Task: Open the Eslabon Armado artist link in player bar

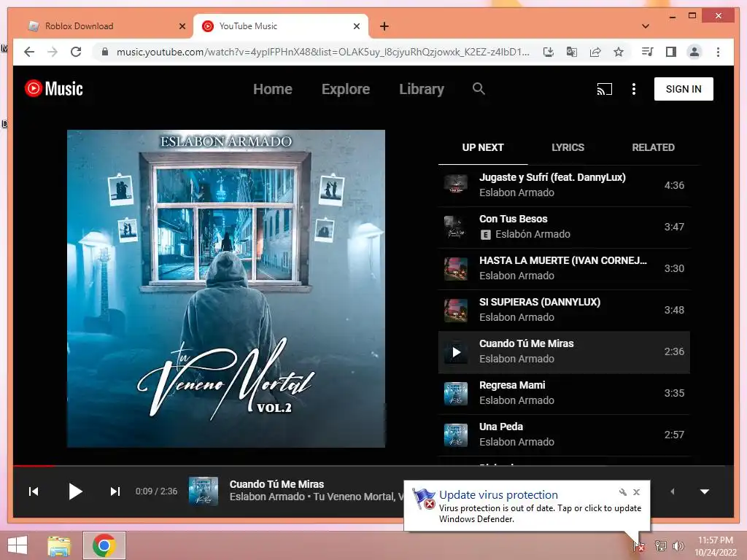Action: 267,497
